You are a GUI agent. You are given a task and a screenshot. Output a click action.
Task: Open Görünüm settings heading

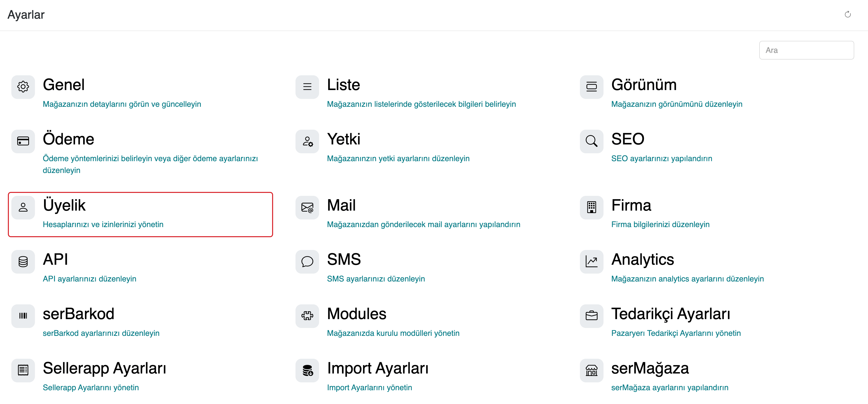tap(644, 85)
